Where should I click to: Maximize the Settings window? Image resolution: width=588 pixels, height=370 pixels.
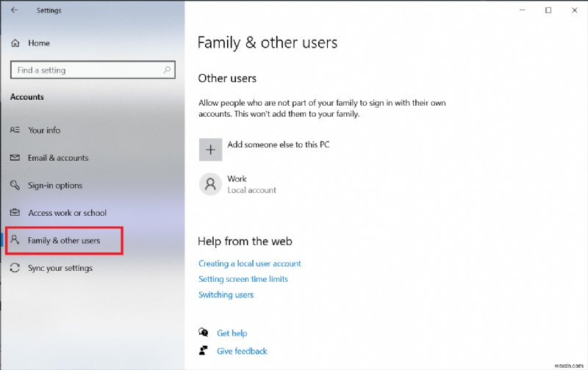pos(548,10)
